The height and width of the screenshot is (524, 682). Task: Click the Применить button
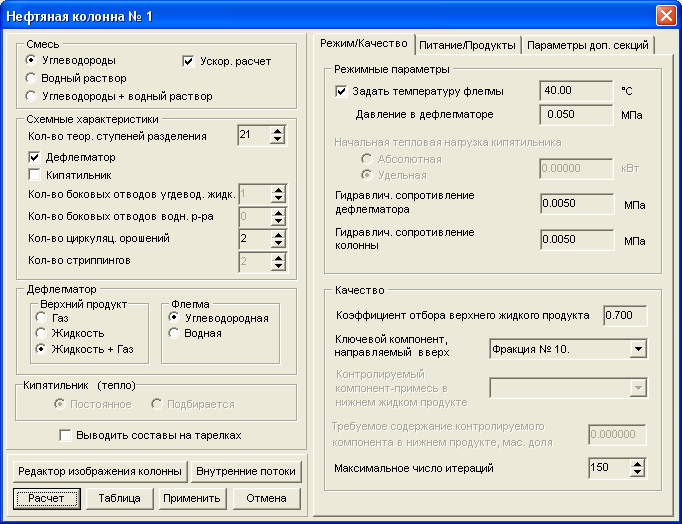click(192, 498)
